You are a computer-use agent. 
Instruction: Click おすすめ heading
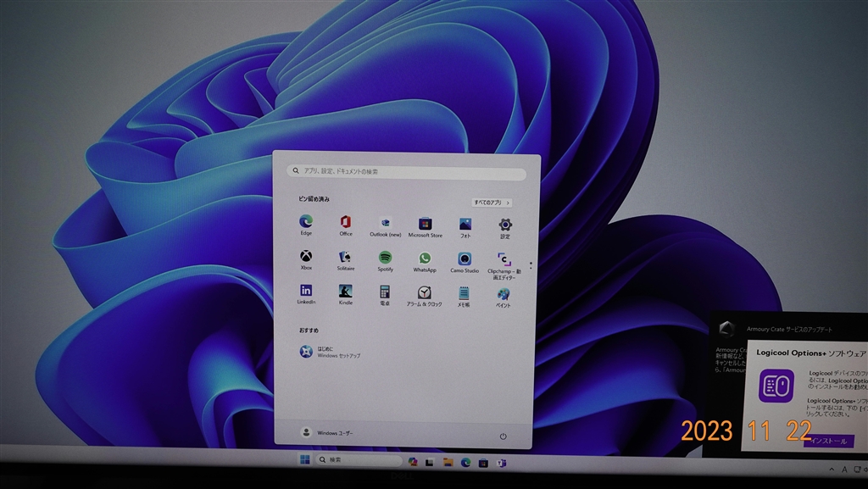click(x=309, y=331)
